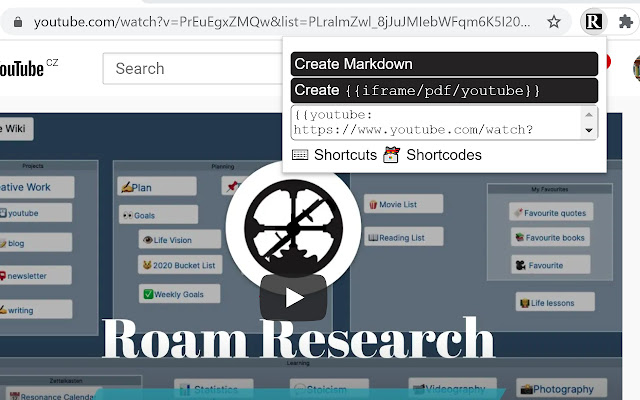Click the 'Wiki' label box
The height and width of the screenshot is (400, 640).
coord(17,129)
